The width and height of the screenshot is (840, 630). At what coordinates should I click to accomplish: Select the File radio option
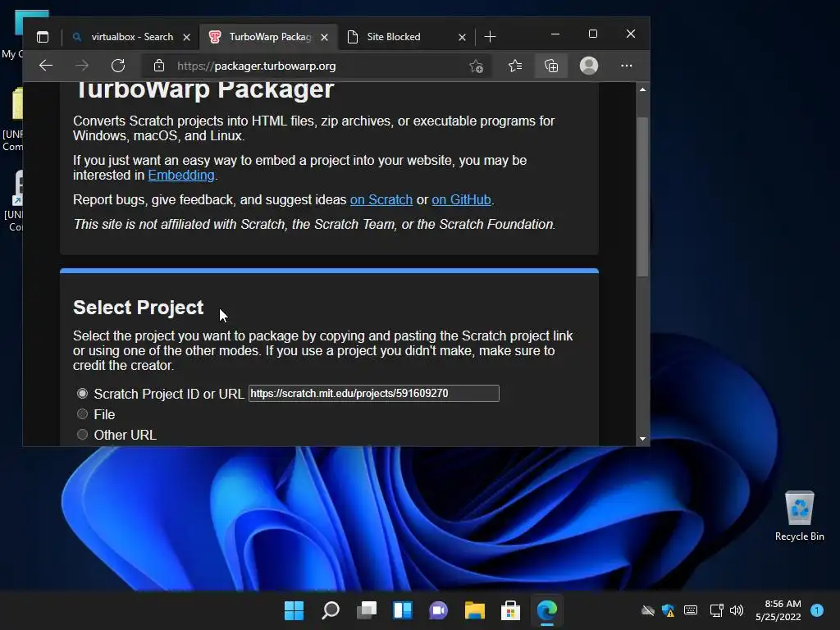point(82,414)
